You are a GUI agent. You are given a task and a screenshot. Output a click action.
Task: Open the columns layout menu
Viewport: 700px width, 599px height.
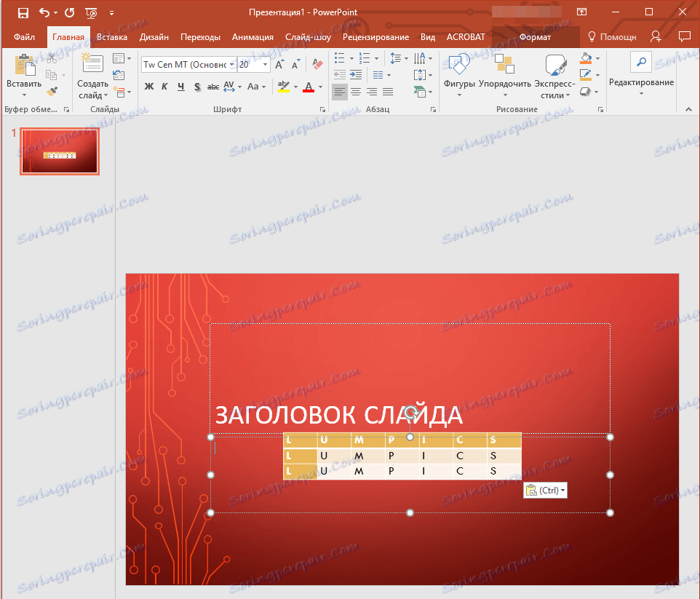pos(381,74)
